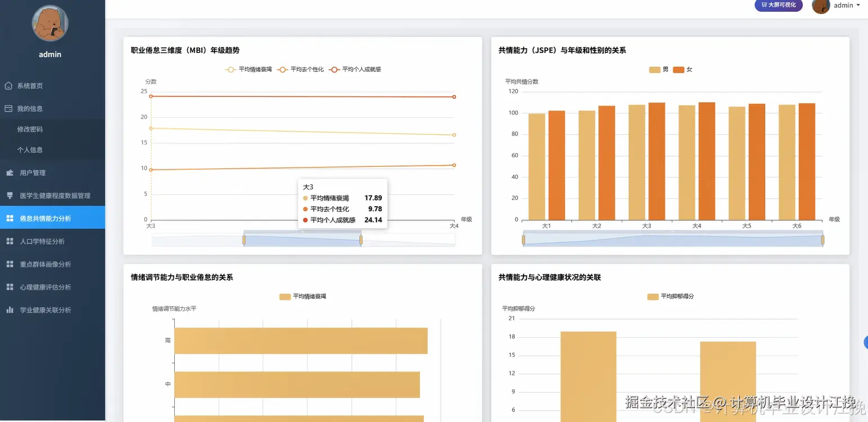Image resolution: width=868 pixels, height=422 pixels.
Task: Click the admin name under sidebar avatar
Action: (x=50, y=55)
